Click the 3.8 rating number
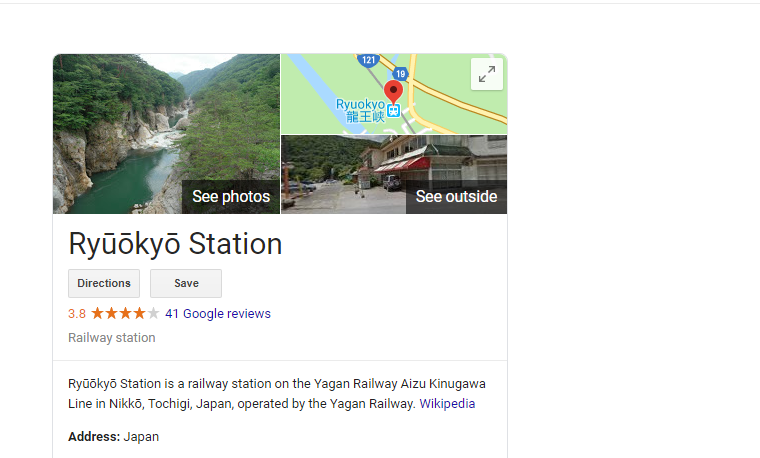The width and height of the screenshot is (760, 458). coord(77,314)
